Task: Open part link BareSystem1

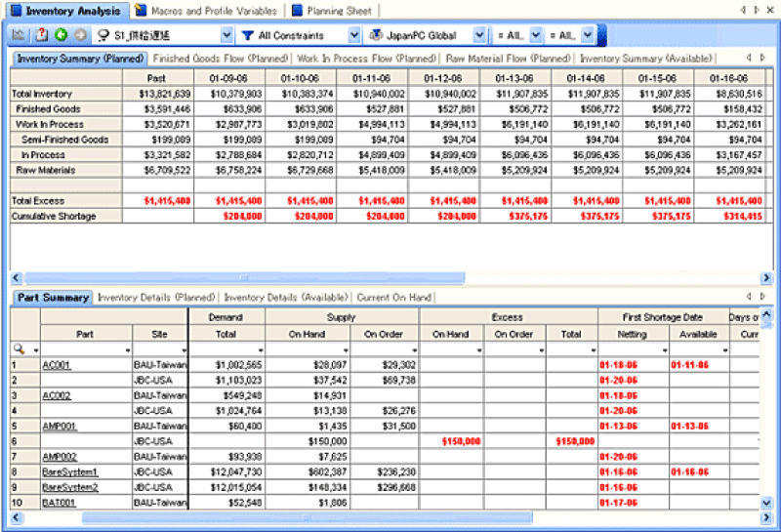Action: point(70,471)
